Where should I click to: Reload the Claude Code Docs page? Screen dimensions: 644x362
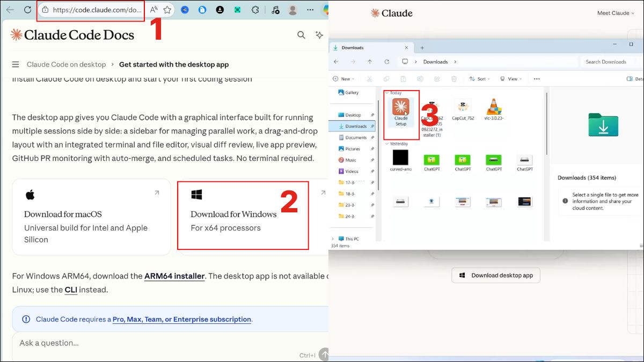tap(27, 10)
